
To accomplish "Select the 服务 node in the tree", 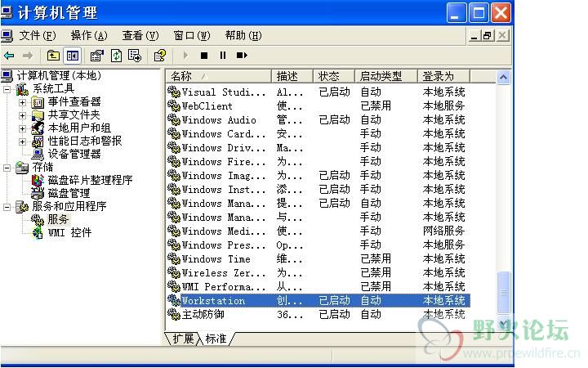I will coord(58,219).
